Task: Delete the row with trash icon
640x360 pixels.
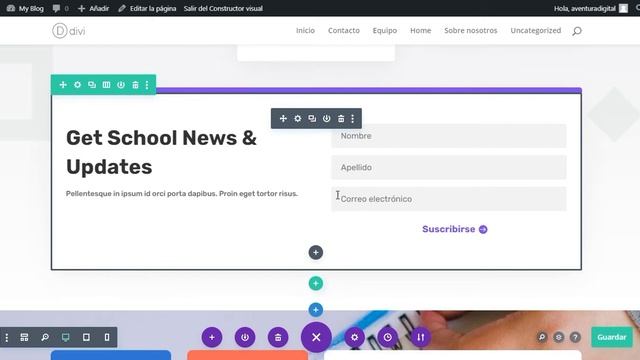Action: pyautogui.click(x=135, y=84)
